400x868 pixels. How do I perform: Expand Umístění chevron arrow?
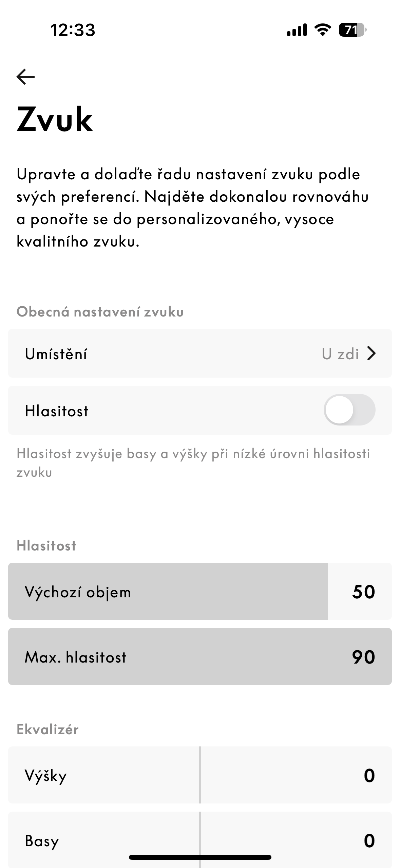[x=372, y=354]
